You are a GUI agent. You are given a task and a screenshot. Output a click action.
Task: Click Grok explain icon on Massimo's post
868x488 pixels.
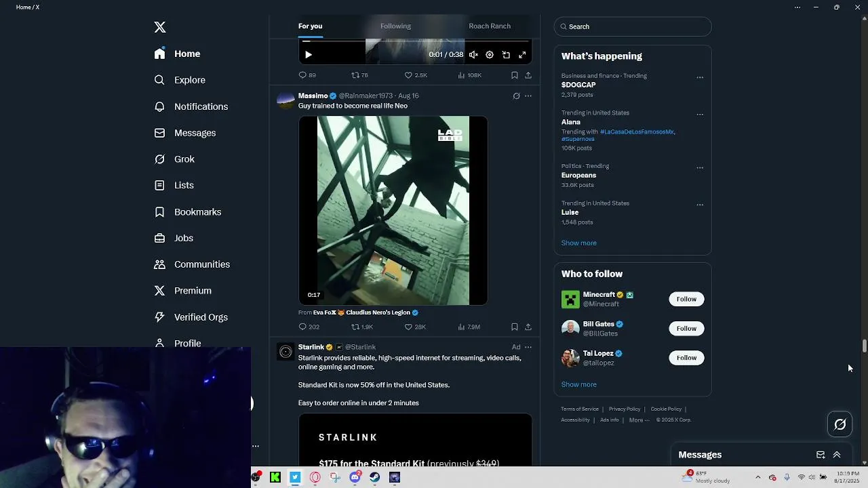[516, 96]
